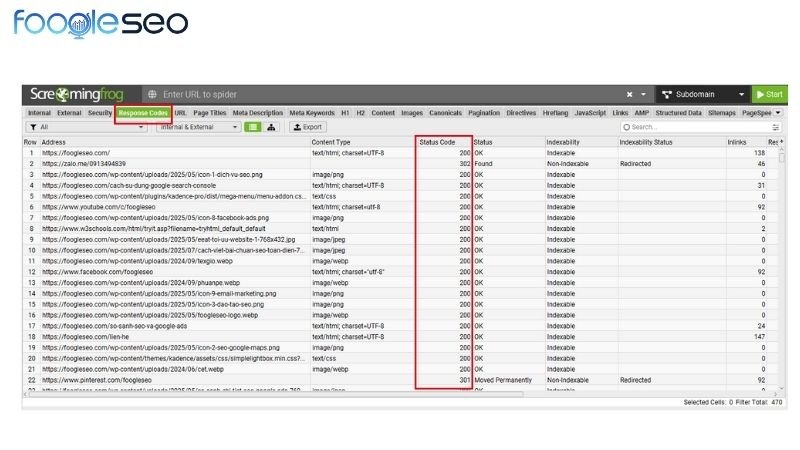Select the https://foogleseo.com/ row address

click(76, 153)
